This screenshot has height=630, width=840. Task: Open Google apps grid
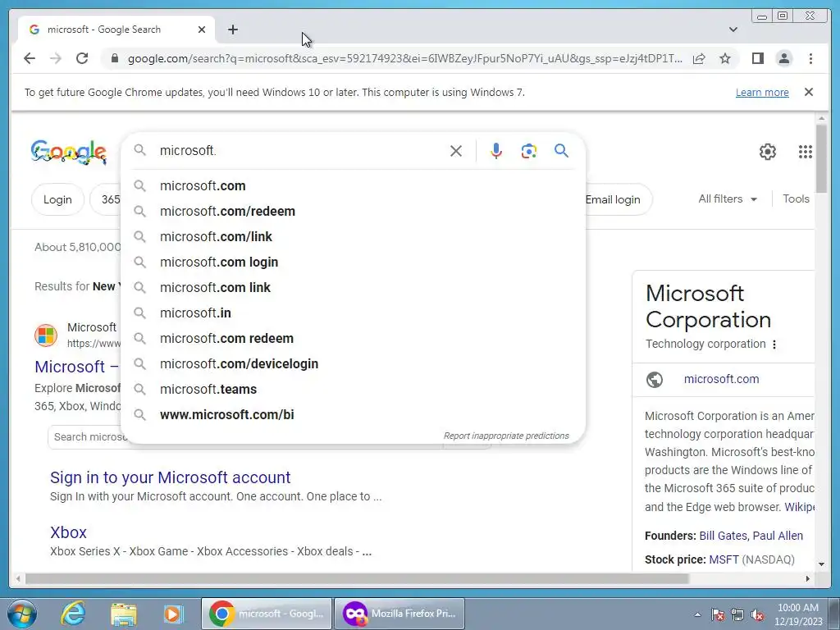(806, 152)
